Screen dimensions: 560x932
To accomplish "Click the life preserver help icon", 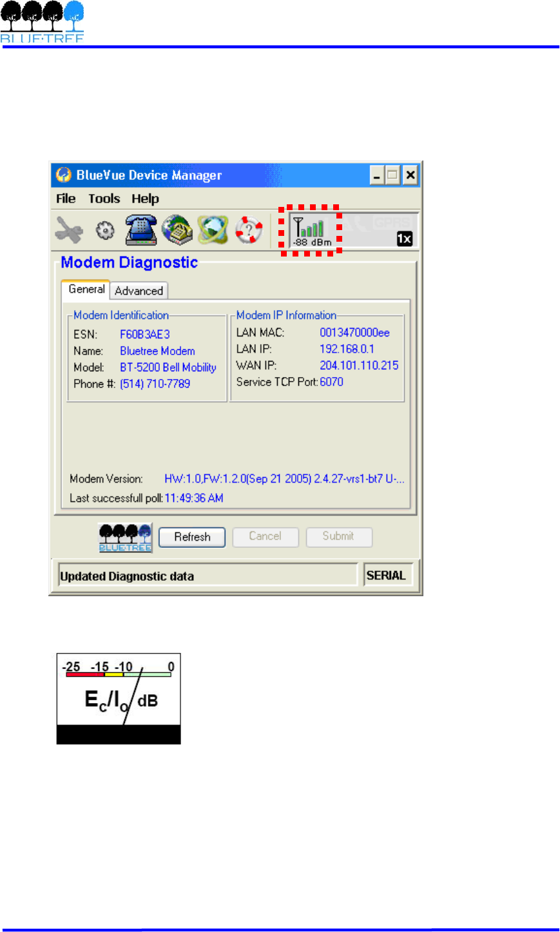I will pos(248,229).
